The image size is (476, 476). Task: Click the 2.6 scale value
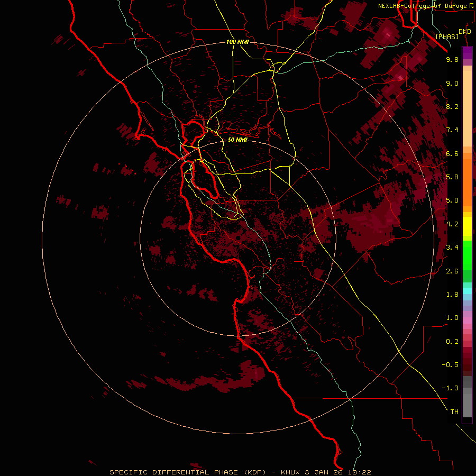point(452,271)
